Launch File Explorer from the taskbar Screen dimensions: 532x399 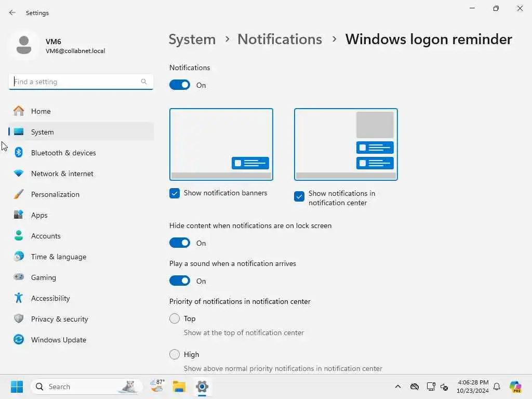[x=179, y=387]
